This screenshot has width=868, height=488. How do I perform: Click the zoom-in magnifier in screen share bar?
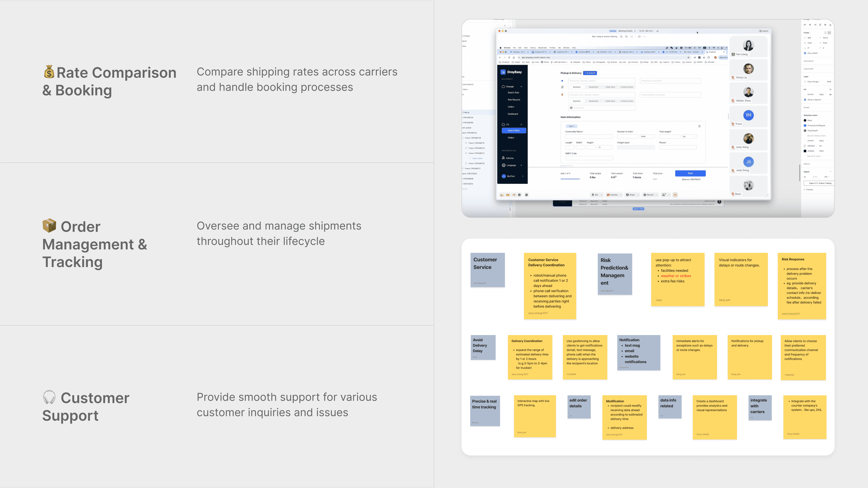pyautogui.click(x=626, y=36)
